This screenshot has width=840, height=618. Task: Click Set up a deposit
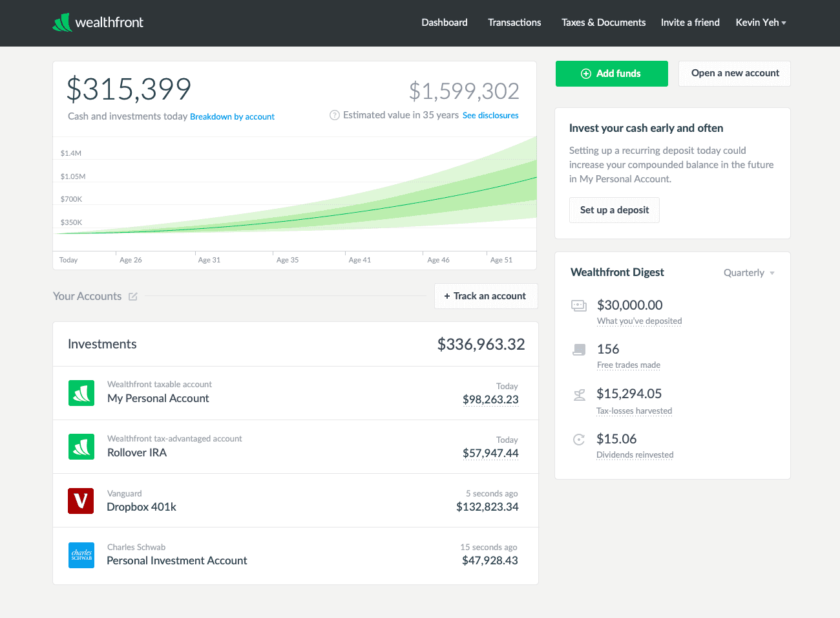[x=614, y=210]
